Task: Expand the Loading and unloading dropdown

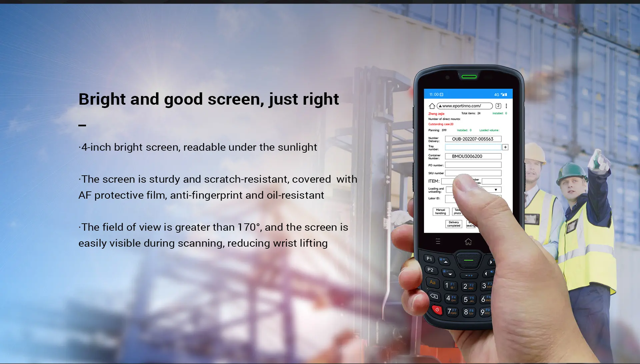Action: coord(496,190)
